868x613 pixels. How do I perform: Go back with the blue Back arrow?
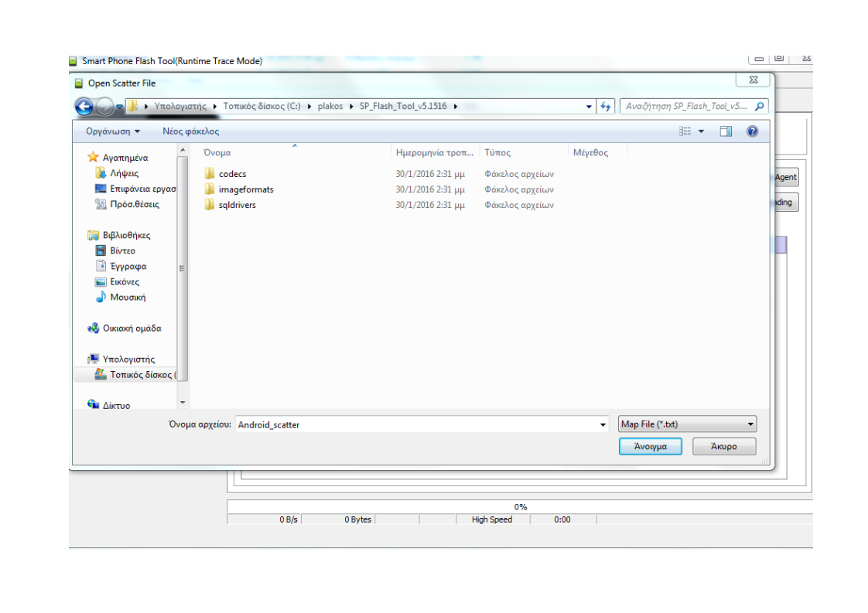[84, 106]
